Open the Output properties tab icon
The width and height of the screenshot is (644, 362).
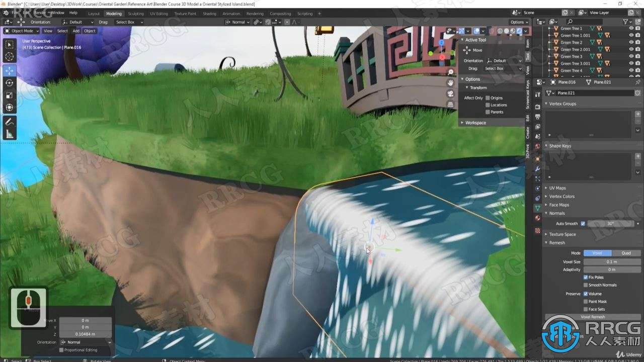[538, 116]
